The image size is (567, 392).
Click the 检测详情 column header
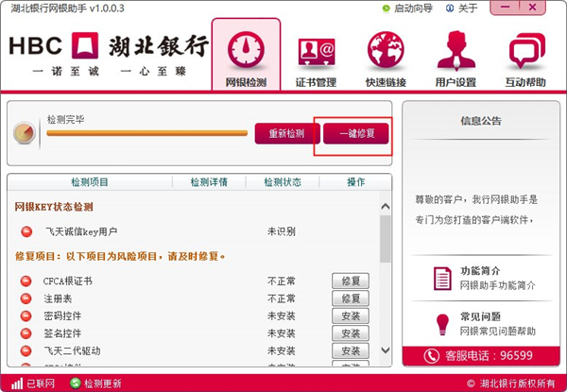click(209, 182)
